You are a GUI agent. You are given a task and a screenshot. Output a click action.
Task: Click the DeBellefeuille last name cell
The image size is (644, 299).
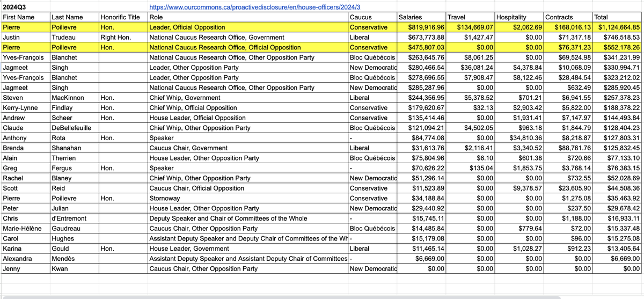74,128
